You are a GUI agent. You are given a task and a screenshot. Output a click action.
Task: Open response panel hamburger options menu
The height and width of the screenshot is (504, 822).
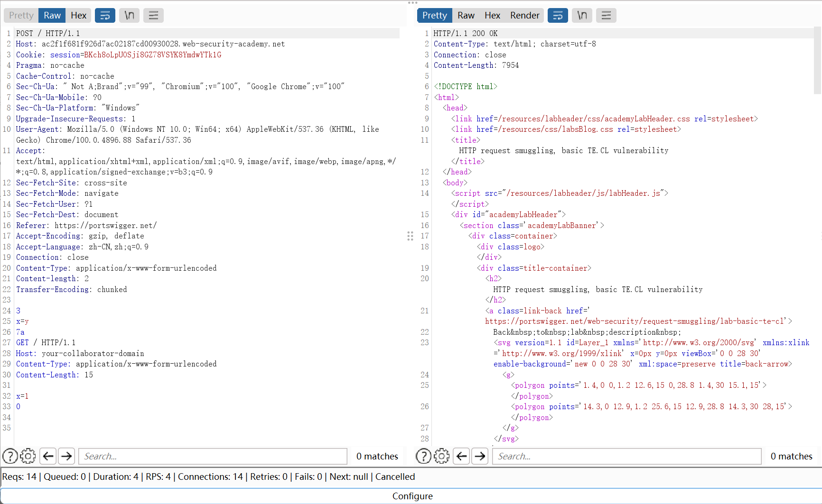pyautogui.click(x=606, y=15)
